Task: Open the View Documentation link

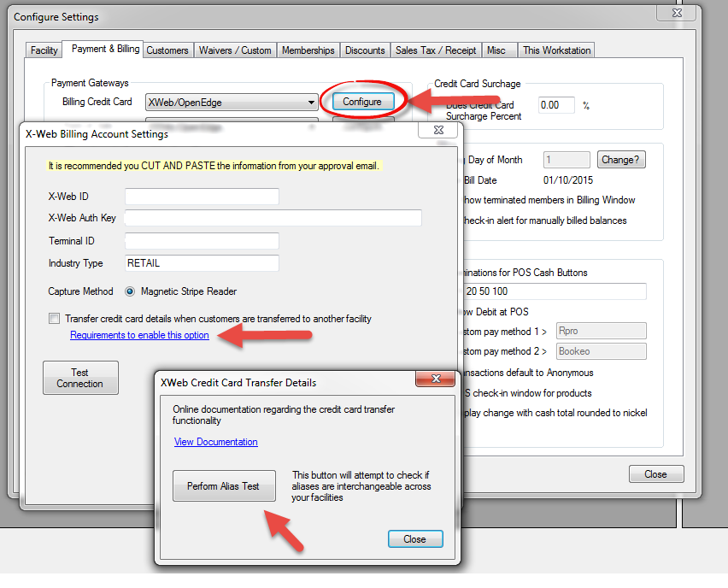Action: tap(216, 442)
